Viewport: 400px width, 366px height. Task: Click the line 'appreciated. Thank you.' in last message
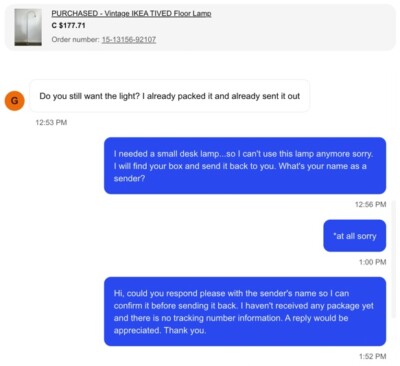[x=160, y=330]
